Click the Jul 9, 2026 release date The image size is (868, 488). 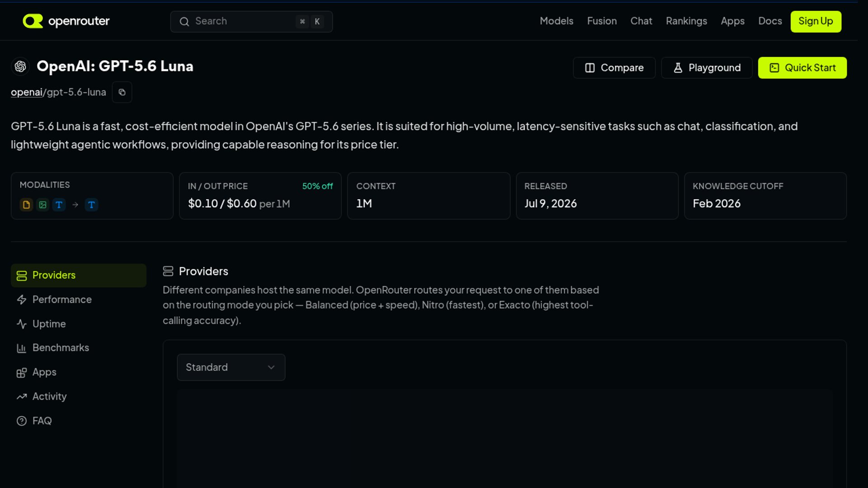point(550,204)
